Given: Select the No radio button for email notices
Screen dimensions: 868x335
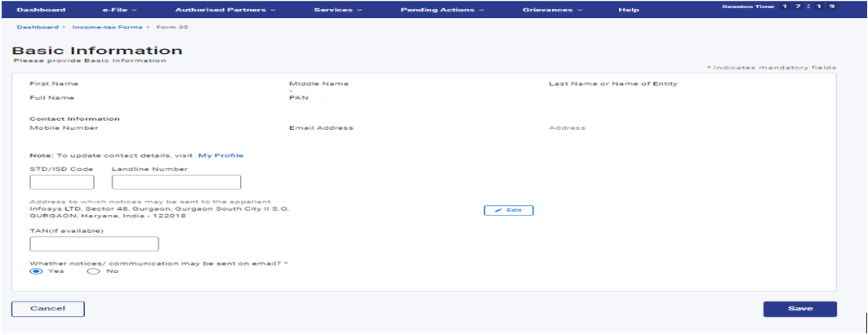Looking at the screenshot, I should [92, 271].
